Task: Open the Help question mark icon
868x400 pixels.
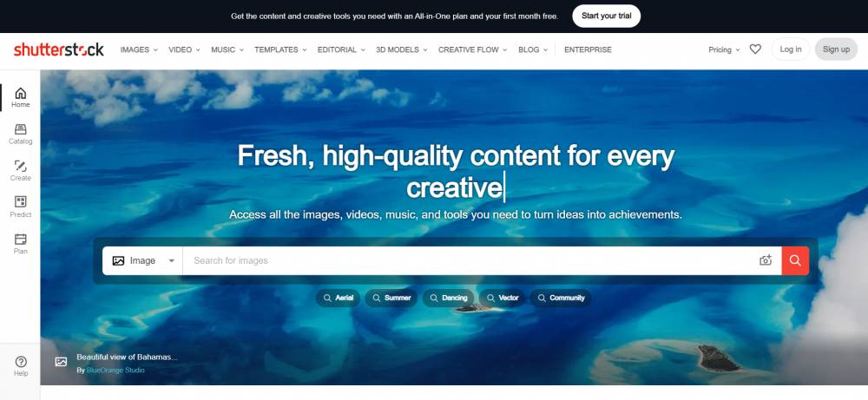Action: [x=21, y=362]
